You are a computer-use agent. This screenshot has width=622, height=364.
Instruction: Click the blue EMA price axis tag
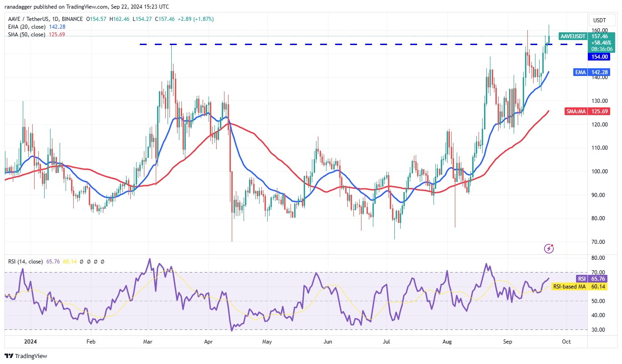579,72
